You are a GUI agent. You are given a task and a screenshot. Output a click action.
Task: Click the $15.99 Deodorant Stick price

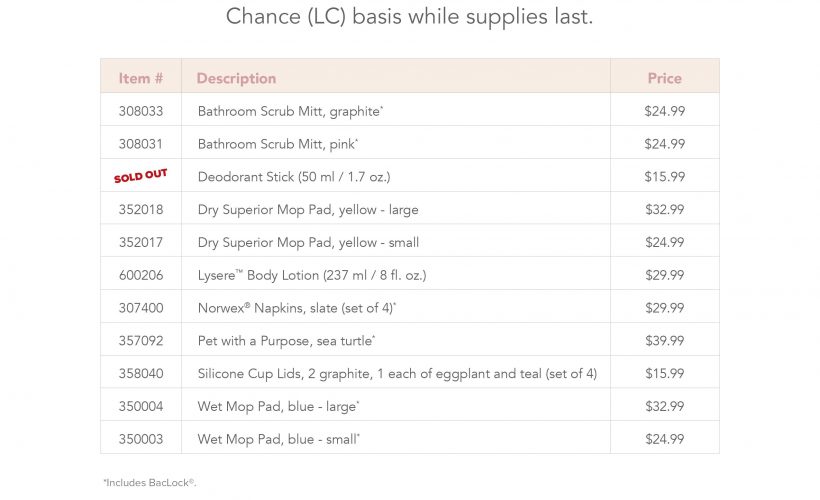pyautogui.click(x=664, y=177)
